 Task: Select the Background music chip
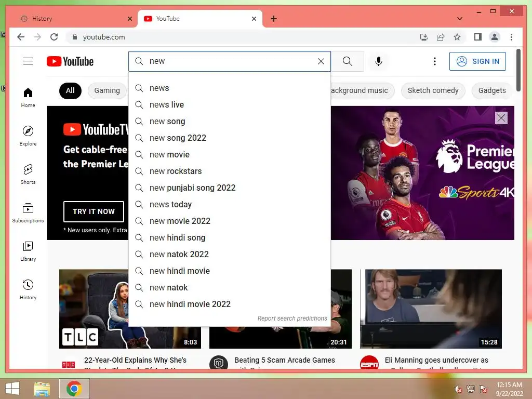362,90
